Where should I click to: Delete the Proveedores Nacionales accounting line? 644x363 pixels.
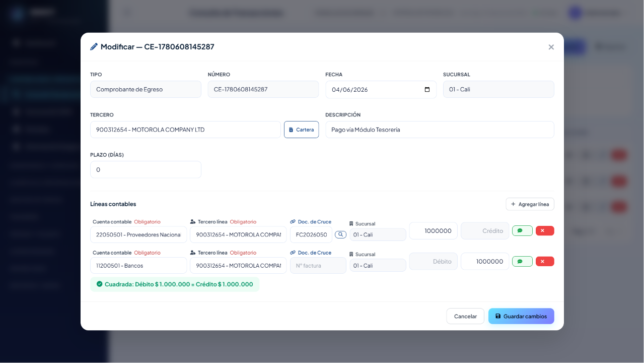click(x=545, y=230)
